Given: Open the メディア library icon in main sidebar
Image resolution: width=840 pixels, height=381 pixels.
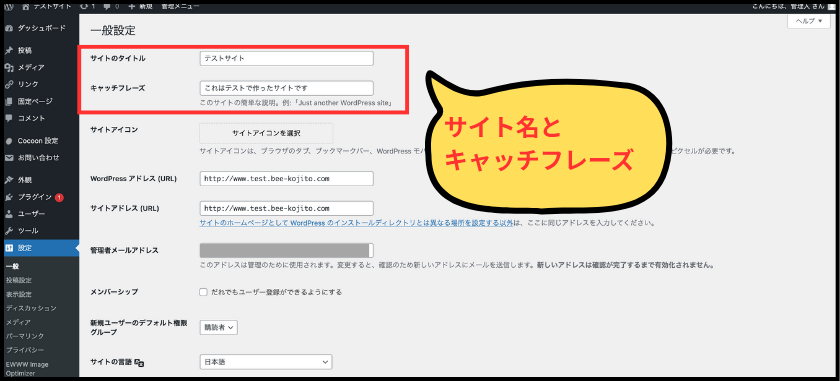Looking at the screenshot, I should (9, 68).
